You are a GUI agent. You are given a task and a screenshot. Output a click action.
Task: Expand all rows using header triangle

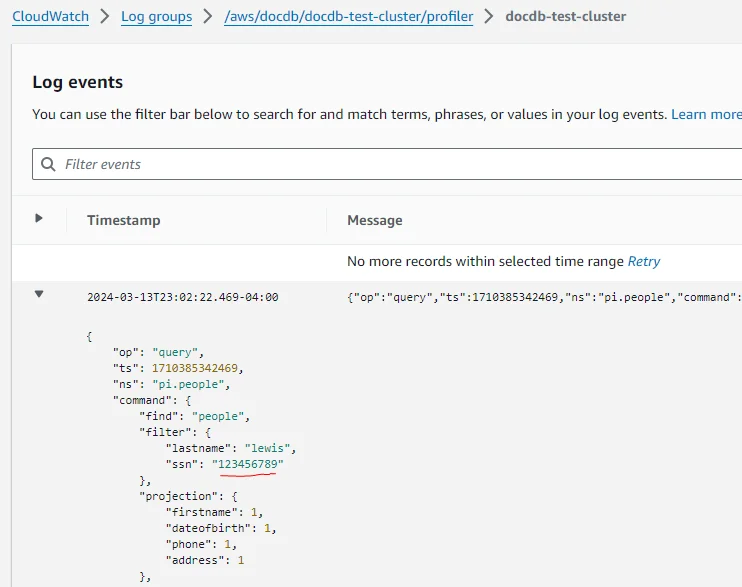point(39,218)
